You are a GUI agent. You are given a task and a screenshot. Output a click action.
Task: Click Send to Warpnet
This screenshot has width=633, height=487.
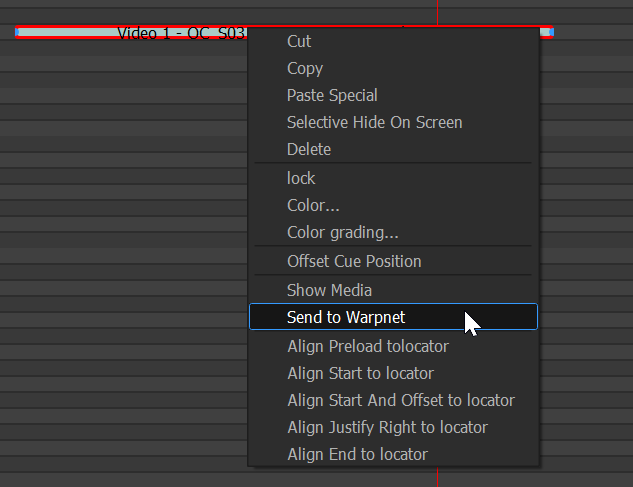coord(346,317)
